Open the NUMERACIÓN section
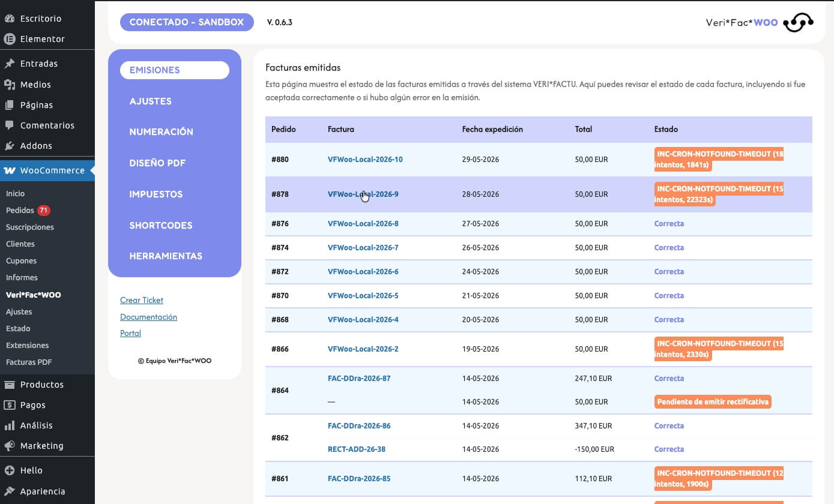This screenshot has height=504, width=834. point(161,132)
